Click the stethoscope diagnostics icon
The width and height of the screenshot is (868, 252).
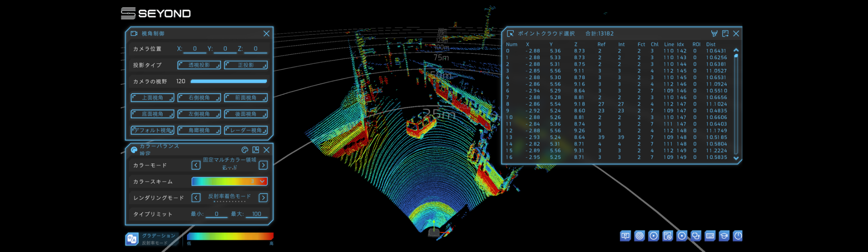(x=696, y=236)
